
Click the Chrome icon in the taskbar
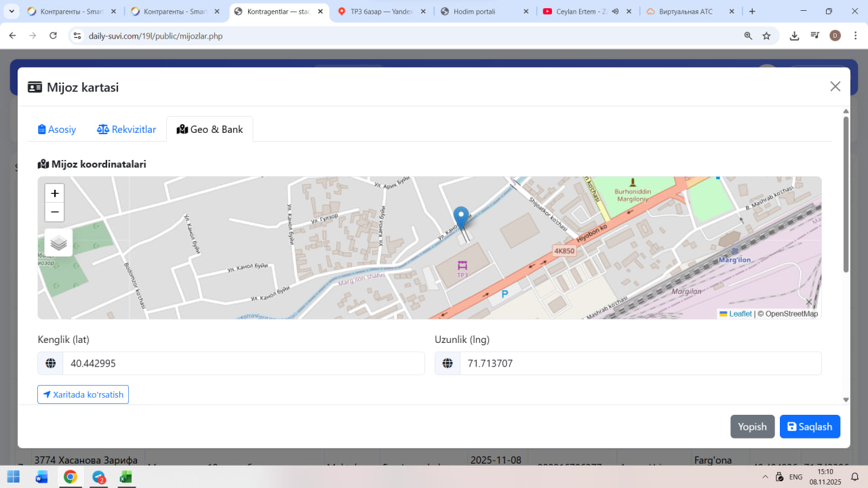pos(70,476)
